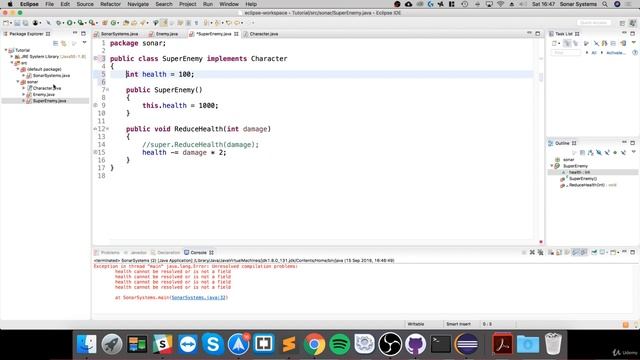Click the New Task icon in Task List
The width and height of the screenshot is (640, 360).
point(554,43)
